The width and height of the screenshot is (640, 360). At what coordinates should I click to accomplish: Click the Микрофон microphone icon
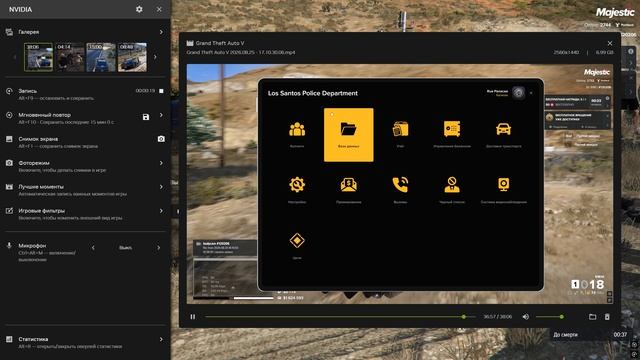9,246
